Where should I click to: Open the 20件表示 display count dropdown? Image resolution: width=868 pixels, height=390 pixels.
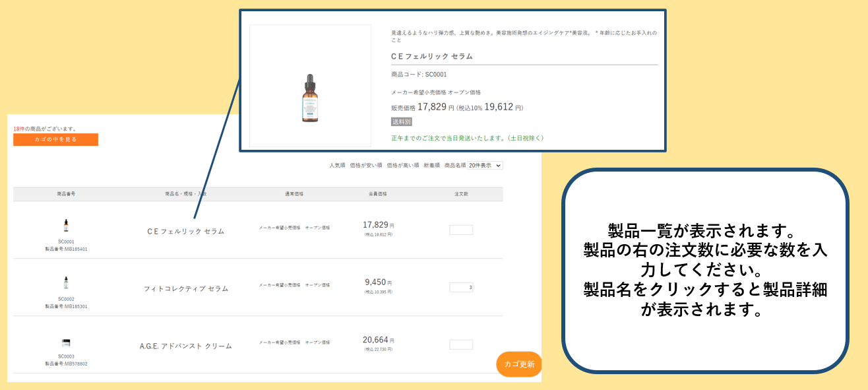[x=485, y=165]
